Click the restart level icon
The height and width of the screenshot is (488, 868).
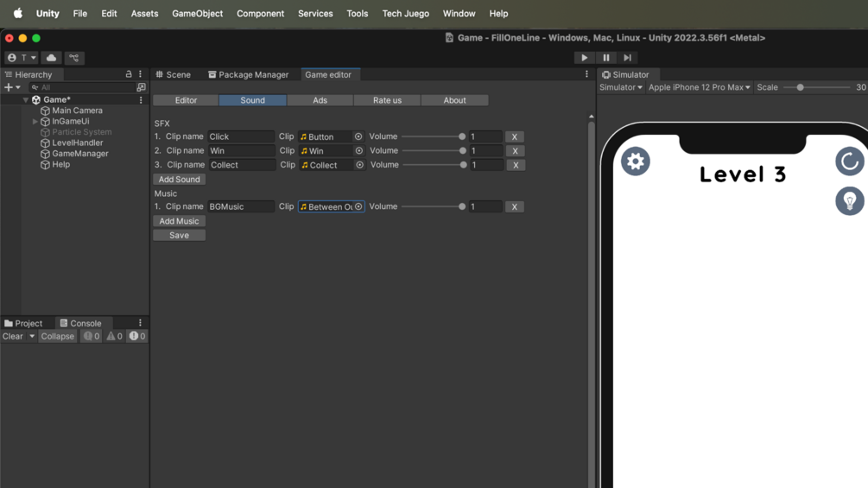[x=850, y=161]
